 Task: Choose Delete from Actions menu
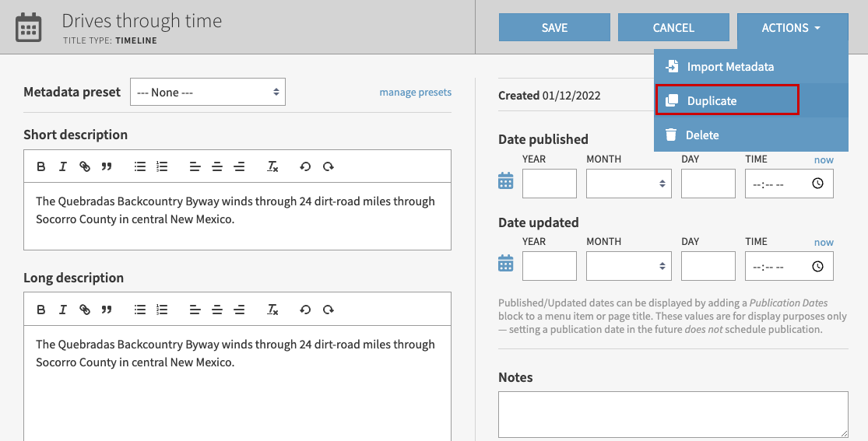pyautogui.click(x=751, y=135)
